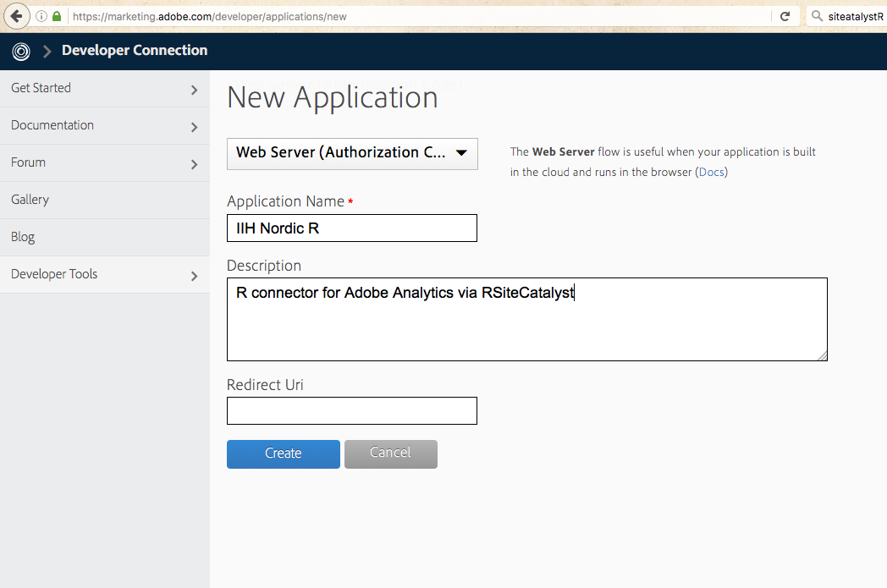Click the Application Name label

[286, 201]
